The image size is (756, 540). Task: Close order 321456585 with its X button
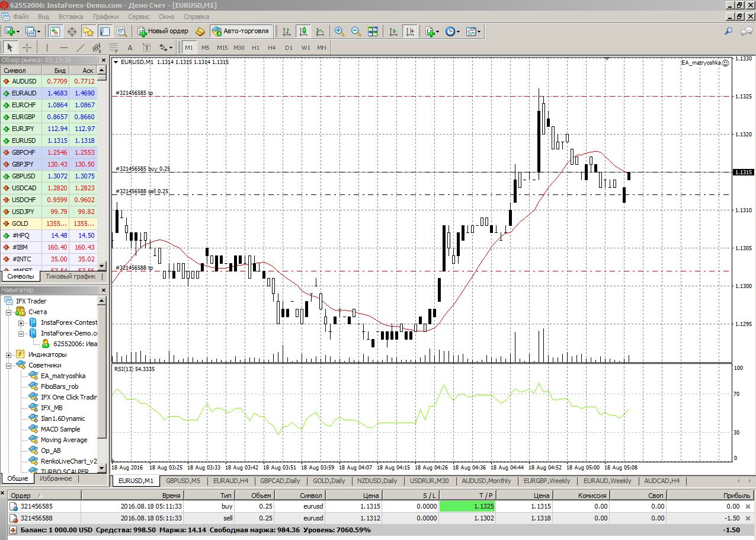(x=748, y=507)
